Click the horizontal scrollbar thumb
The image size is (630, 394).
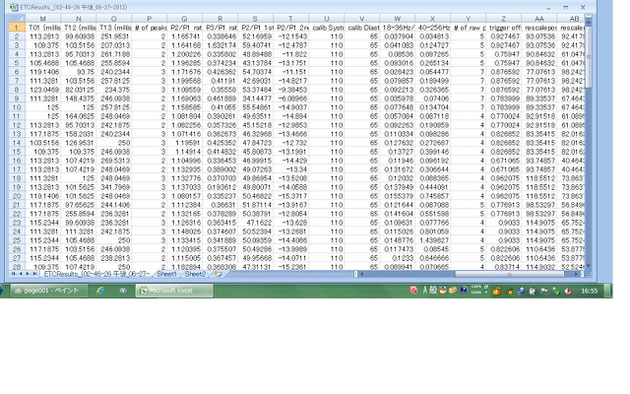pyautogui.click(x=509, y=274)
